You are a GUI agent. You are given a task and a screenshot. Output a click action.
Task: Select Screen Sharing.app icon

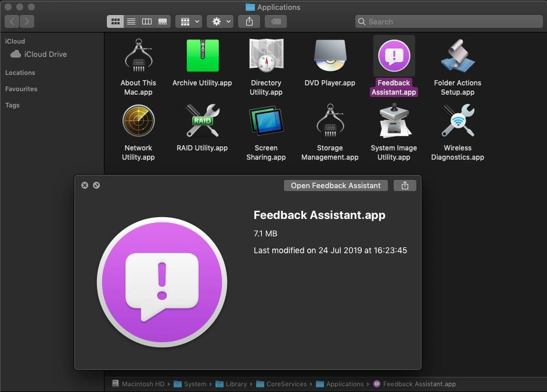tap(266, 121)
